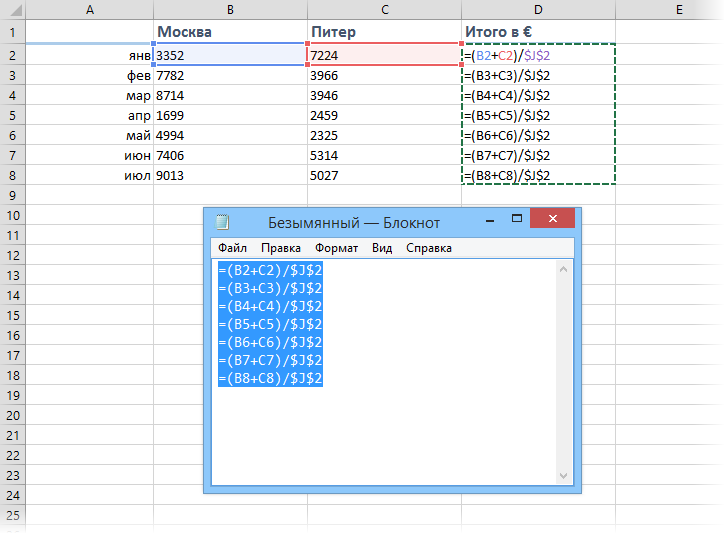The width and height of the screenshot is (725, 534).
Task: Click the янв month cell
Action: pyautogui.click(x=90, y=55)
